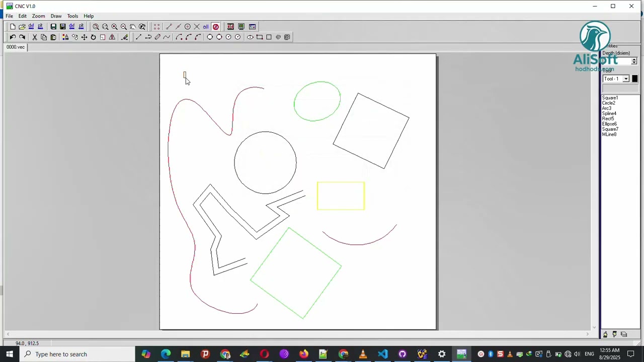Select all snap mode 'all' button
This screenshot has height=362, width=644.
(206, 27)
